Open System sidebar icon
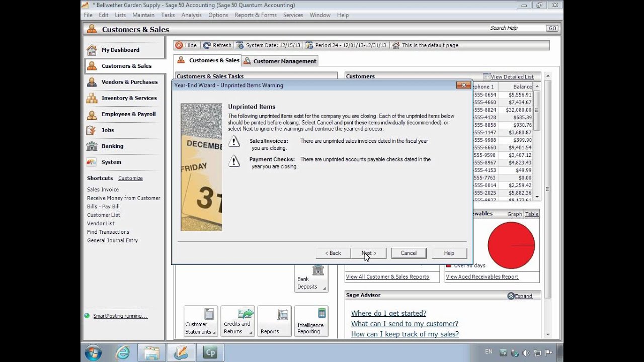 tap(92, 162)
